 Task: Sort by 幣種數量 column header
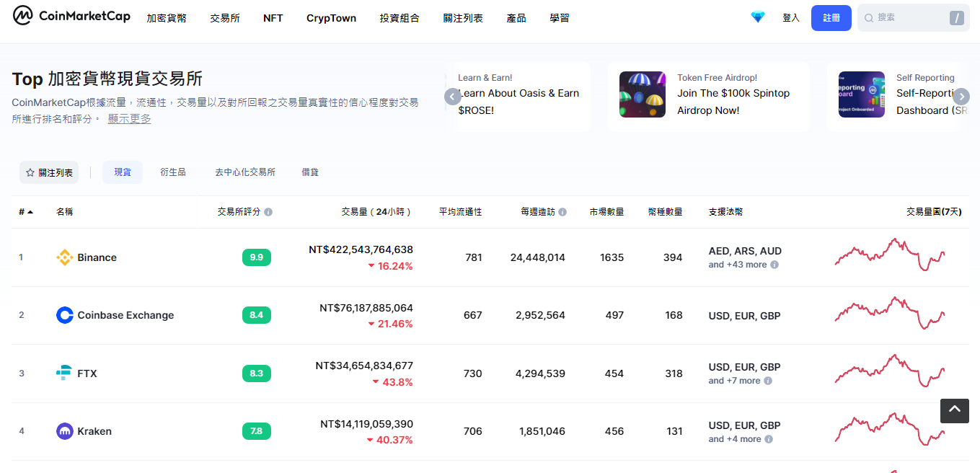coord(665,212)
